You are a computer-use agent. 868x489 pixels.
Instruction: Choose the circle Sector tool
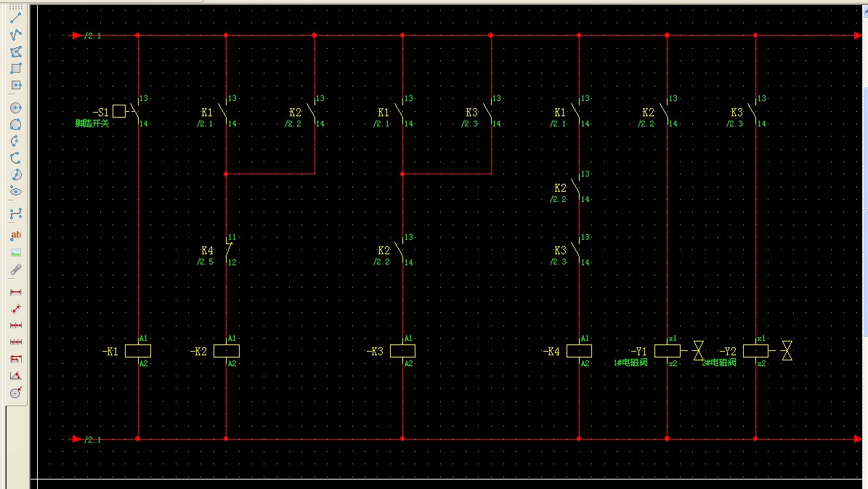[x=15, y=175]
